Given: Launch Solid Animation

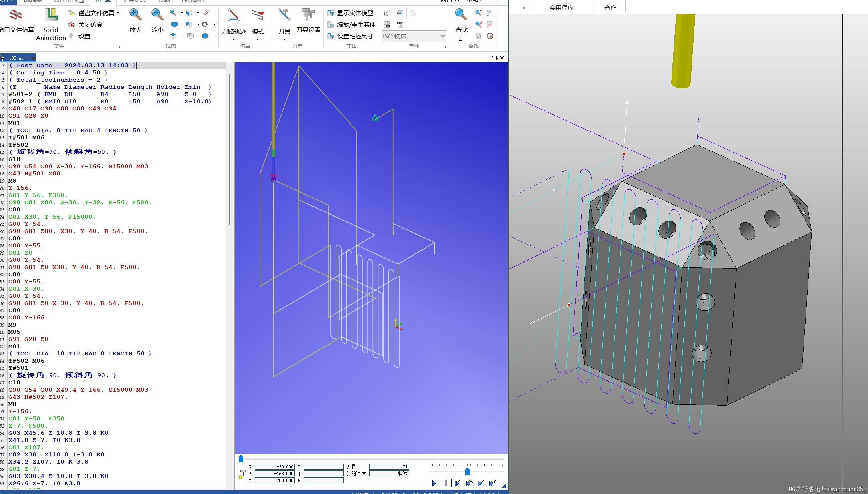Looking at the screenshot, I should [51, 24].
